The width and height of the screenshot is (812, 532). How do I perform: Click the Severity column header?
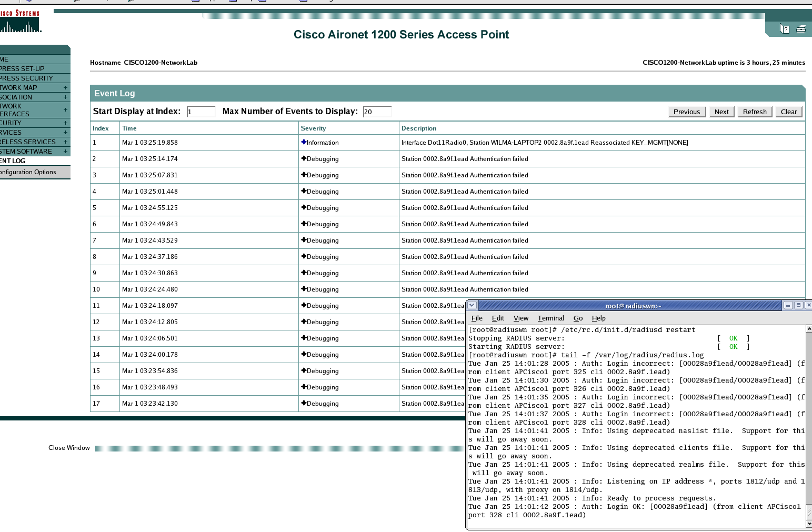pos(313,128)
